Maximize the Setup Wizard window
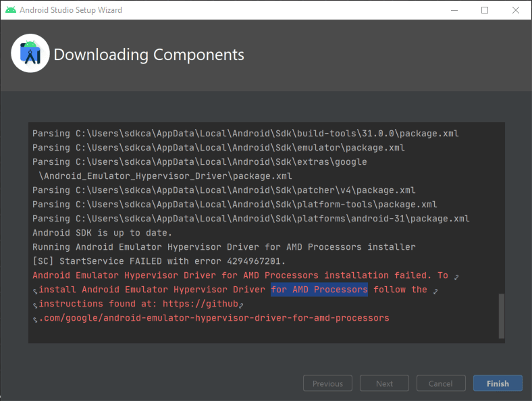Image resolution: width=532 pixels, height=401 pixels. (485, 10)
